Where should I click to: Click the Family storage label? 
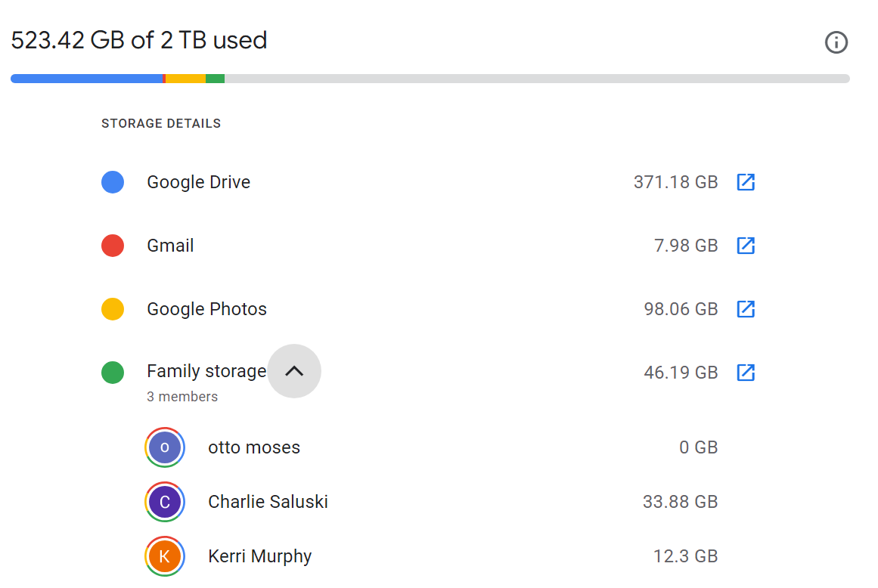coord(206,371)
